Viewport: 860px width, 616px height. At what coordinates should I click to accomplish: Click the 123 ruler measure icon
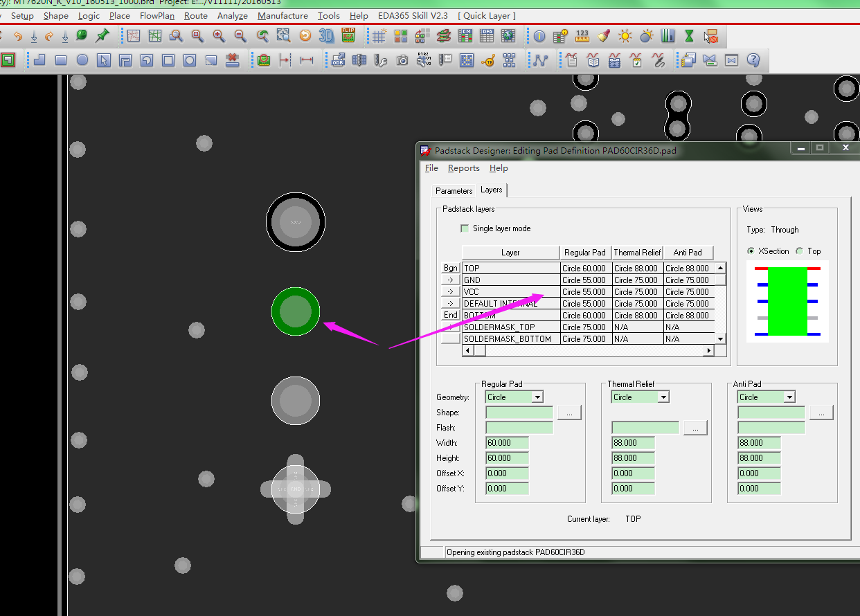582,36
